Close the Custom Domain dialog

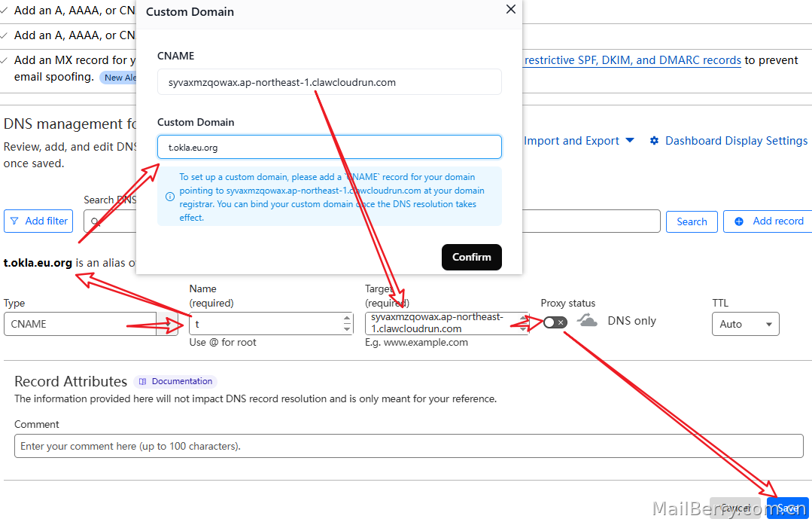tap(511, 9)
